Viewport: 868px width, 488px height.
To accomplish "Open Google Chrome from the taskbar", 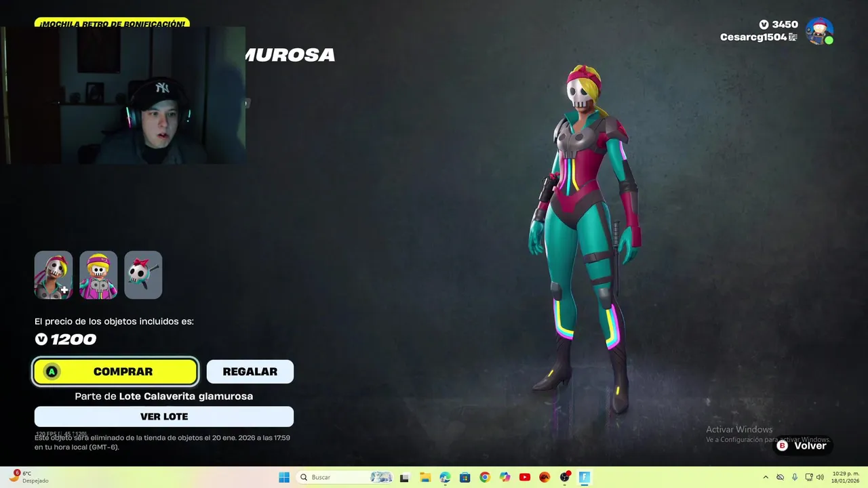I will click(x=484, y=477).
